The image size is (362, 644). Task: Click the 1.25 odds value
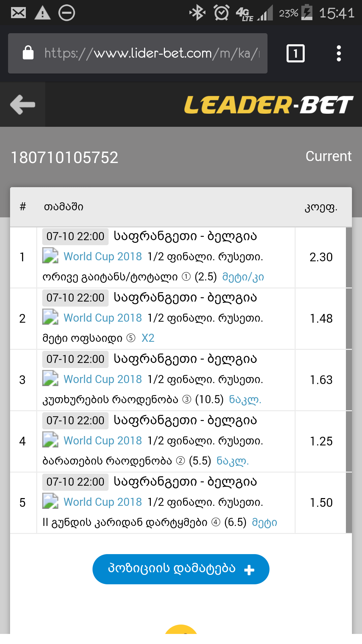coord(321,441)
